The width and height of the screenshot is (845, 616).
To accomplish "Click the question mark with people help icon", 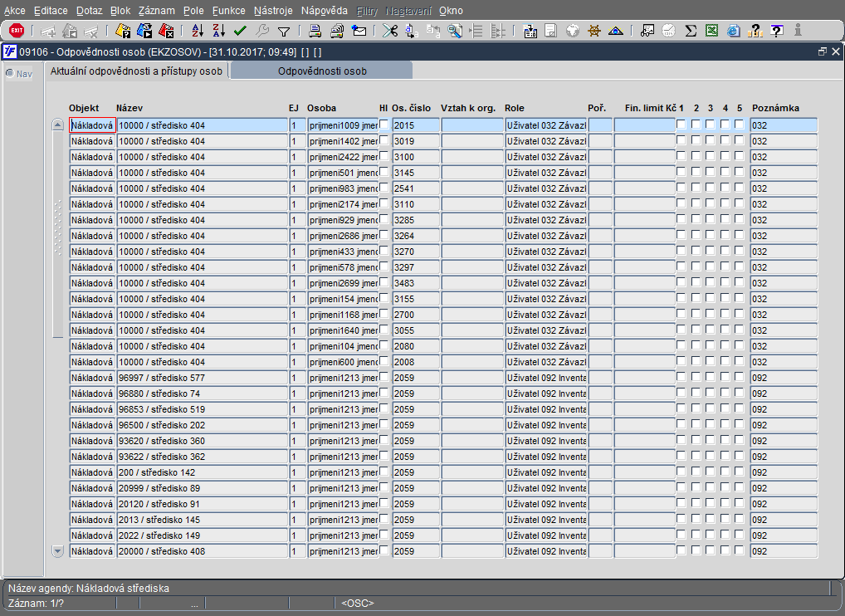I will [x=755, y=31].
